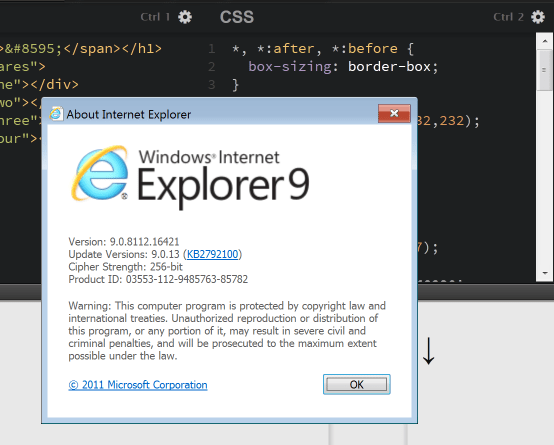The width and height of the screenshot is (554, 445).
Task: Click the 'Ctrl 2' shortcut label
Action: click(508, 17)
